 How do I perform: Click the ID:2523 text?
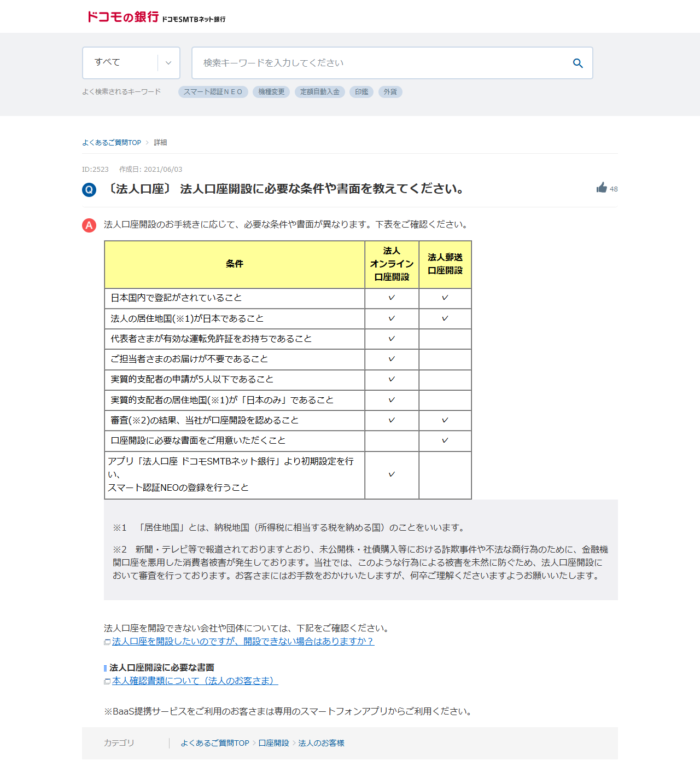point(95,170)
